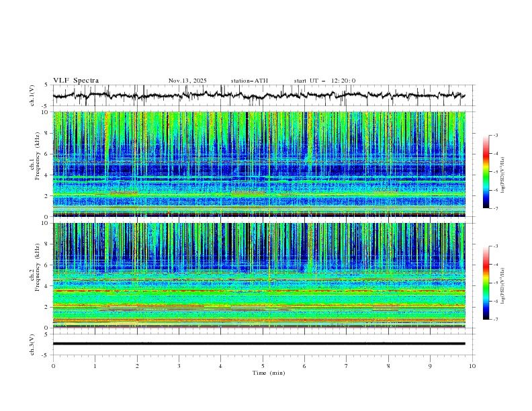Click the "4" tick on the time axis
The image size is (532, 411).
click(x=220, y=366)
